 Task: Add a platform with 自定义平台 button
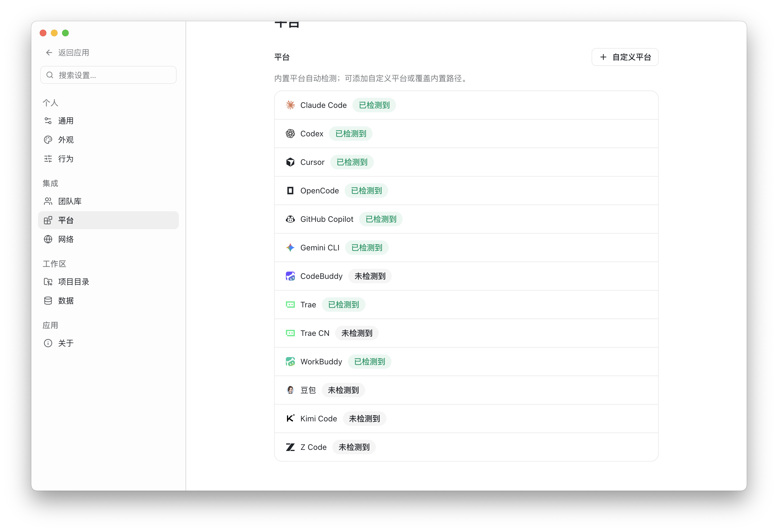[x=625, y=57]
